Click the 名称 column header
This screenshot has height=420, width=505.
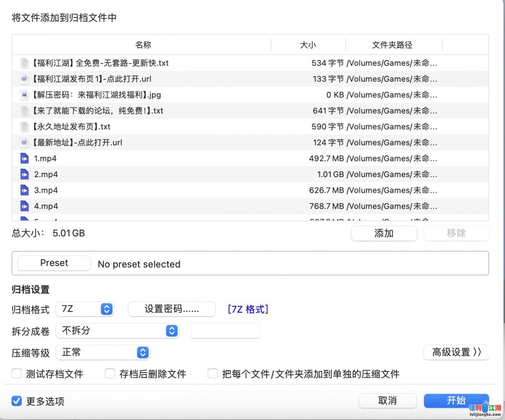(143, 45)
